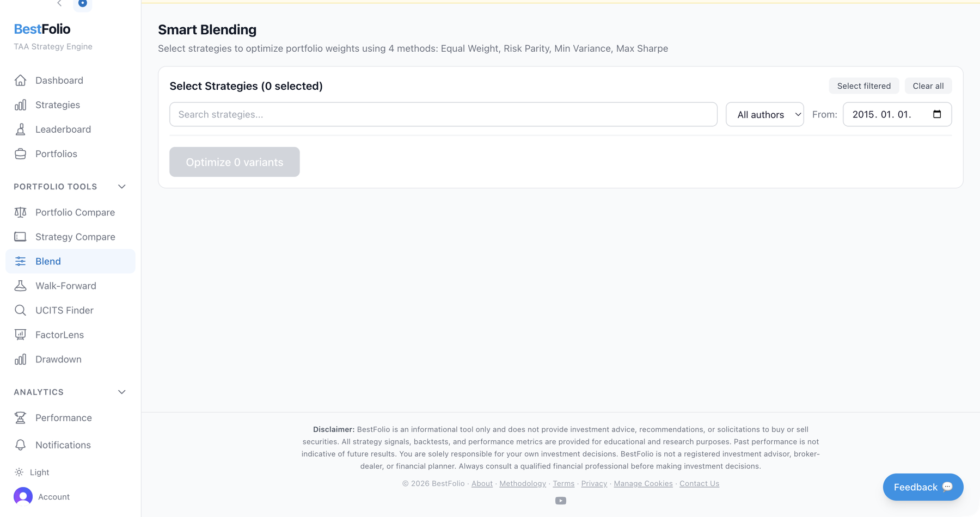Viewport: 980px width, 517px height.
Task: Open Walk-Forward via its flask icon
Action: pos(20,286)
